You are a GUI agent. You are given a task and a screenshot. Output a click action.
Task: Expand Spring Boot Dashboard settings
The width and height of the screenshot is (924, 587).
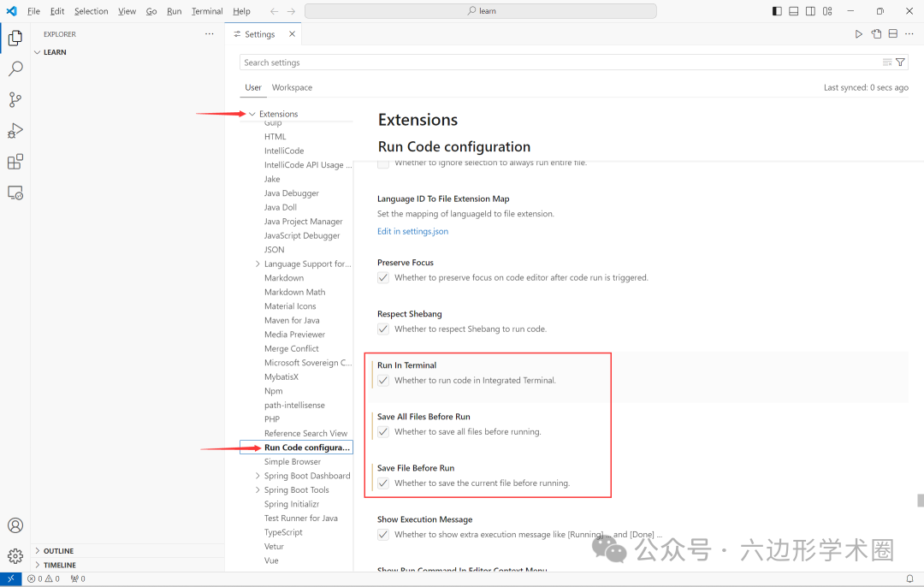[258, 475]
